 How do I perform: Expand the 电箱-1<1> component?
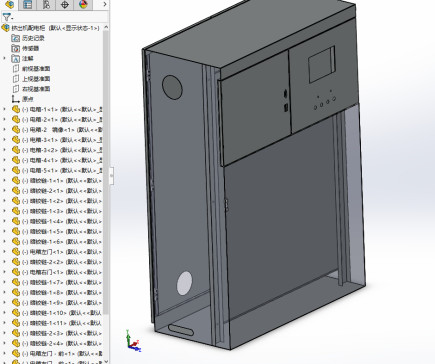point(4,109)
